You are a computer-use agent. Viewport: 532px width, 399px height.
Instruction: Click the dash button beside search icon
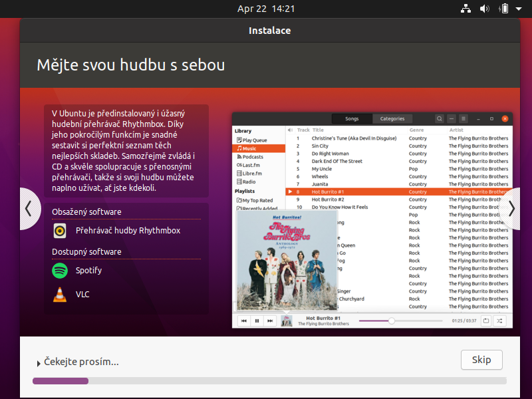[x=452, y=119]
